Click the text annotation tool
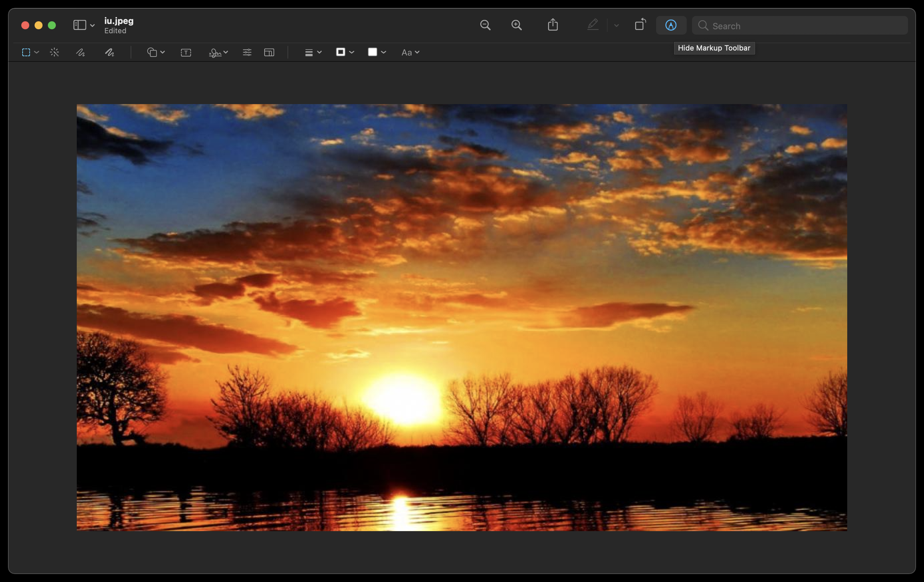Viewport: 924px width, 582px height. pos(185,52)
